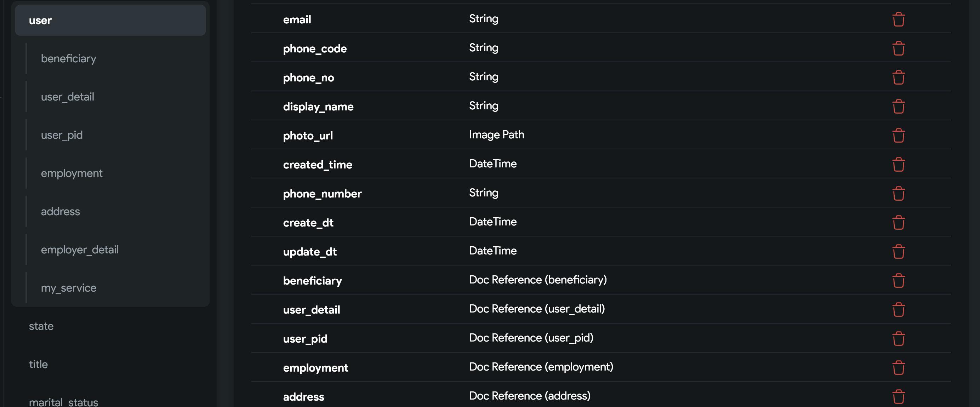This screenshot has height=407, width=980.
Task: Select the state collection
Action: click(41, 326)
